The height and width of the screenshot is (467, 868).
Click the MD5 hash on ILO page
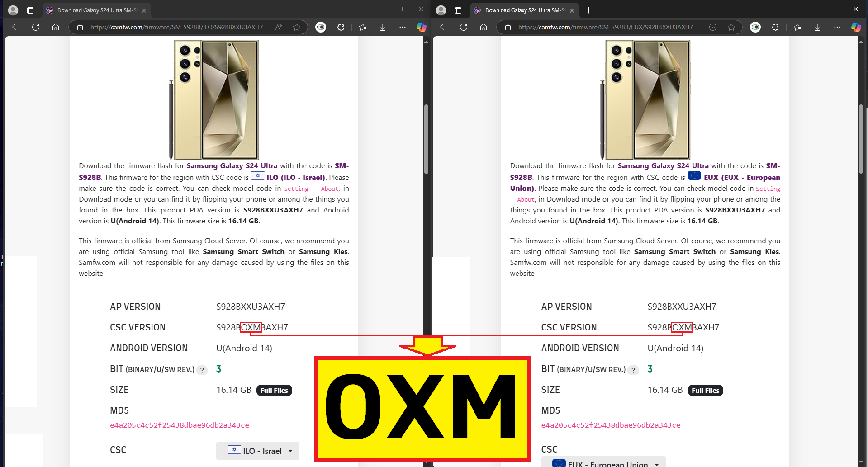tap(180, 425)
